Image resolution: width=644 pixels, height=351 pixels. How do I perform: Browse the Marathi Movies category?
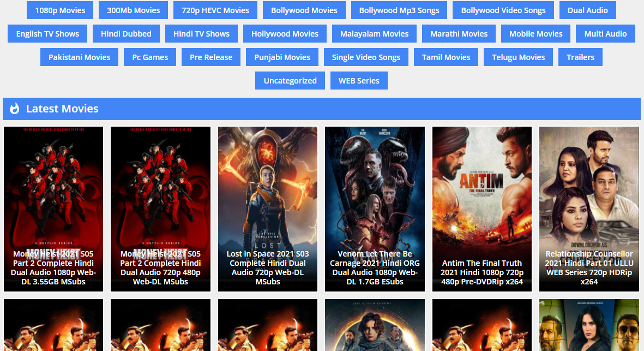(x=459, y=34)
